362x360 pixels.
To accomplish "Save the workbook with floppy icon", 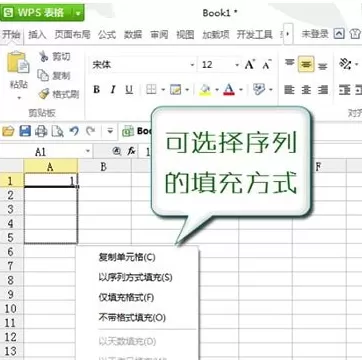I will (x=25, y=131).
